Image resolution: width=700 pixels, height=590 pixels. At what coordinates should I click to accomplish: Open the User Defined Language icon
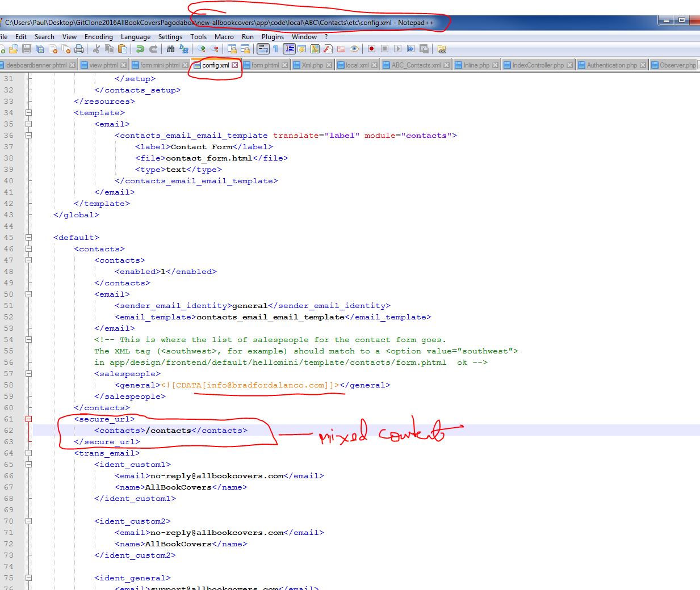pos(302,49)
